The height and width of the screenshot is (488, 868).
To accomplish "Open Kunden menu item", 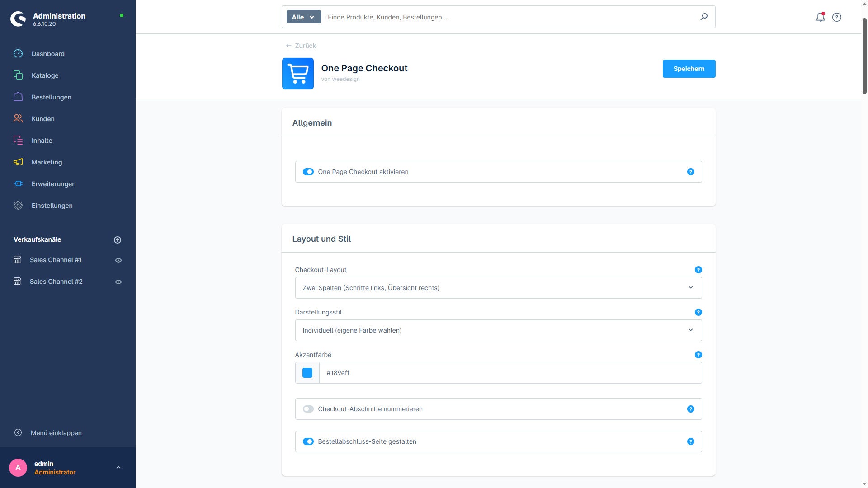I will point(43,119).
